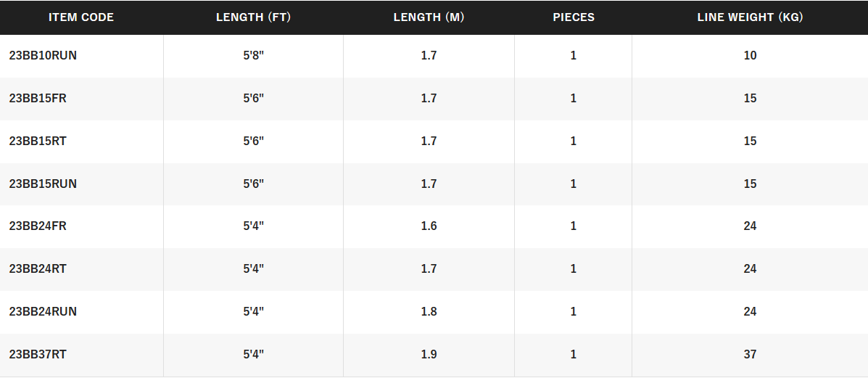Click the pieces value for 23BB24FR
Viewport: 868px width, 378px height.
(574, 226)
